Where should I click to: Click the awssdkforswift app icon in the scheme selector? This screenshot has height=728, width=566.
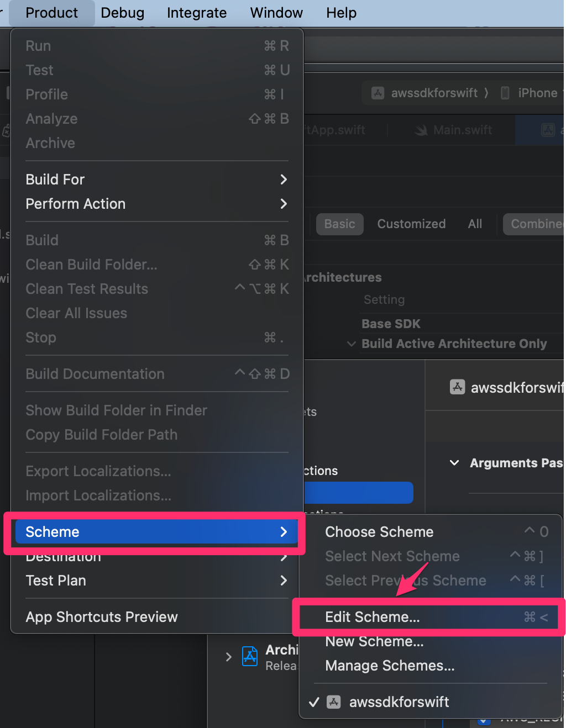click(378, 93)
